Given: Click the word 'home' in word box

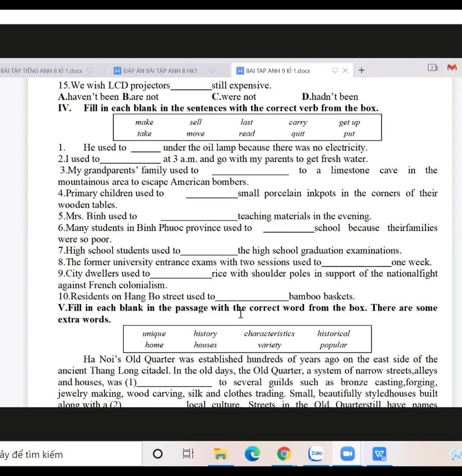Looking at the screenshot, I should point(154,345).
